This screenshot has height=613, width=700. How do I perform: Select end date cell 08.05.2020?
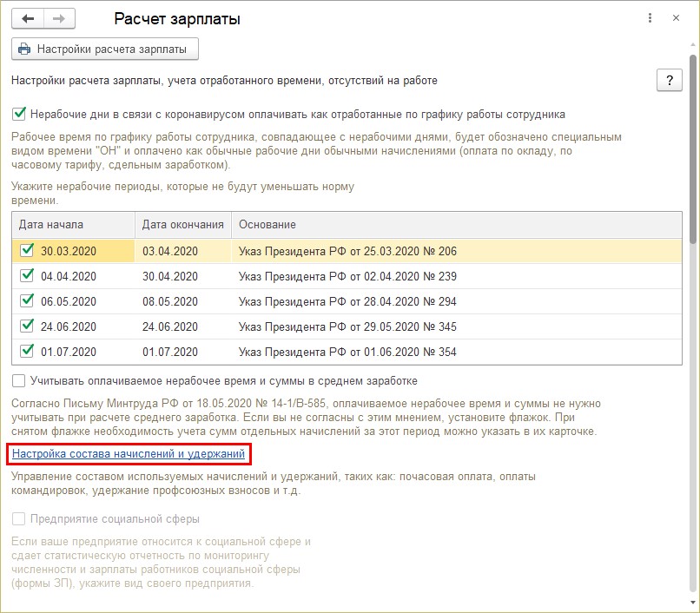[x=183, y=301]
